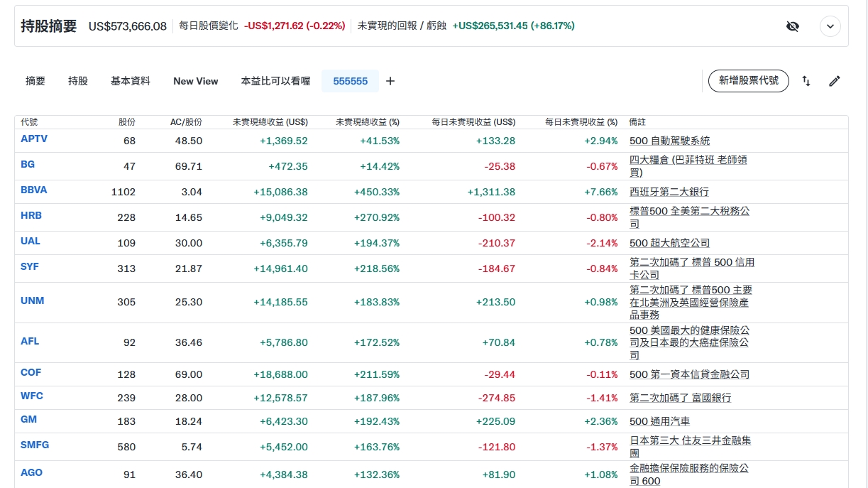Image resolution: width=868 pixels, height=488 pixels.
Task: Click the 新增股票代號 button
Action: point(749,81)
